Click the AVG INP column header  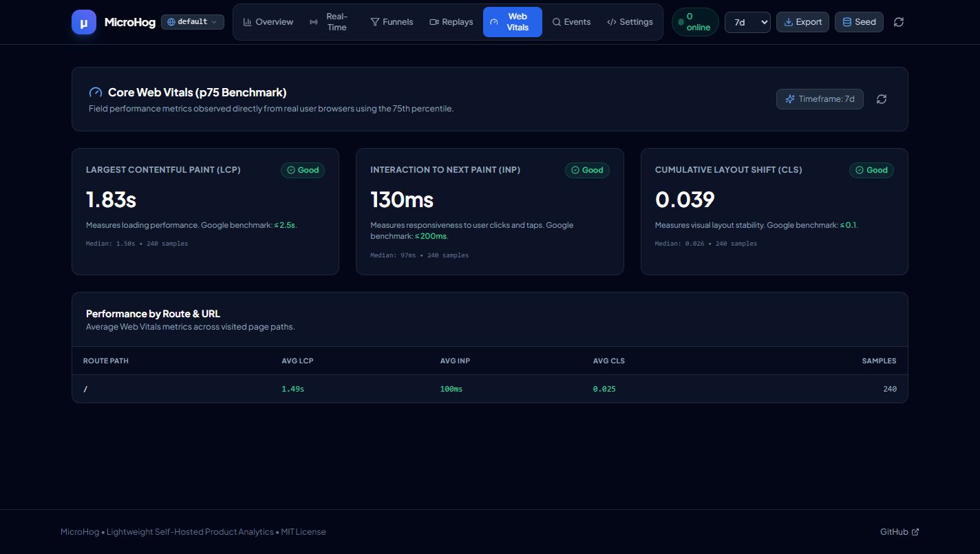pyautogui.click(x=455, y=361)
